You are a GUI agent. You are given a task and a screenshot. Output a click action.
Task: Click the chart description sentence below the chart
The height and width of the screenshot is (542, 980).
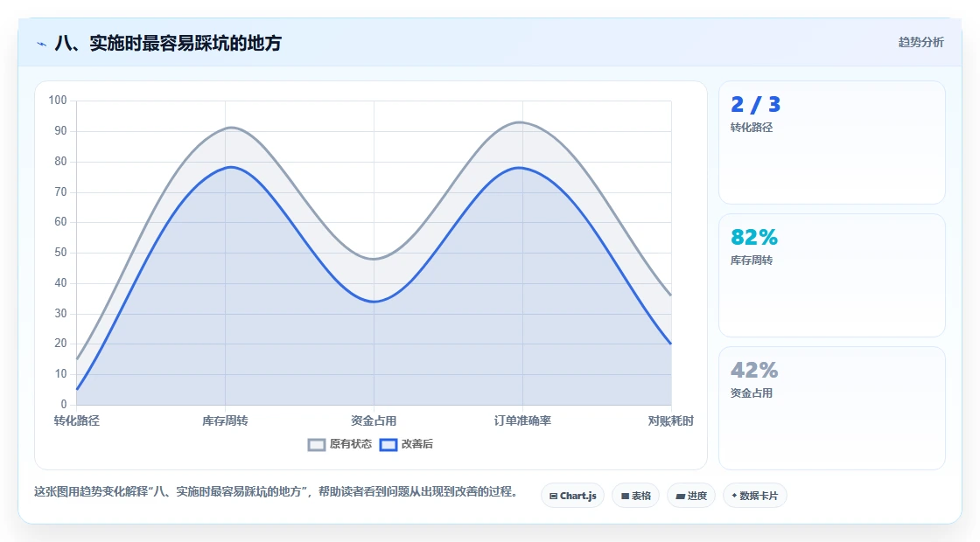(x=276, y=492)
